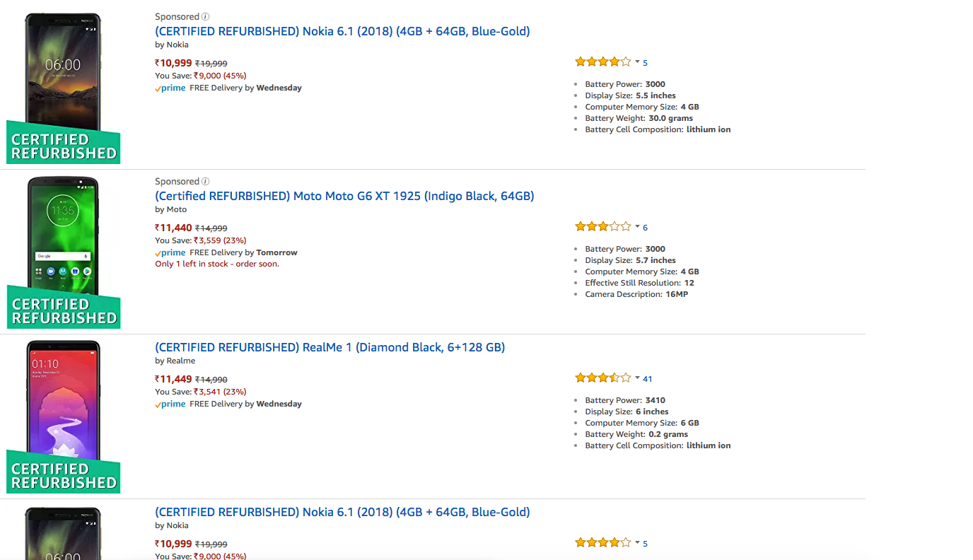973x560 pixels.
Task: Click the Moto G6 product thumbnail image
Action: (x=63, y=240)
